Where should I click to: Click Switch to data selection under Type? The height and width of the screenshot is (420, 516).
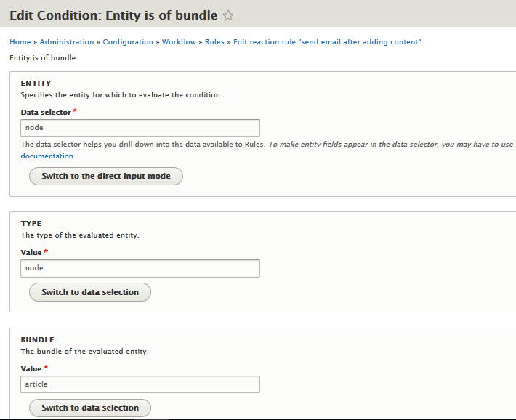tap(90, 292)
